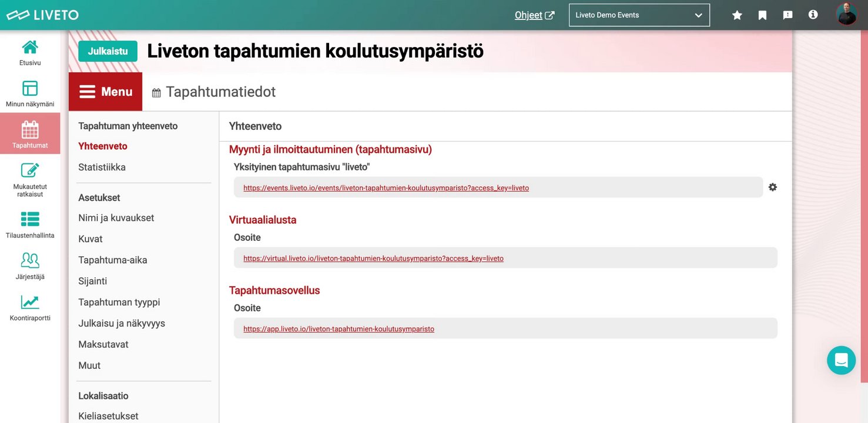Click the Tapahtuman yhteenveto heading
The width and height of the screenshot is (868, 423).
tap(128, 126)
